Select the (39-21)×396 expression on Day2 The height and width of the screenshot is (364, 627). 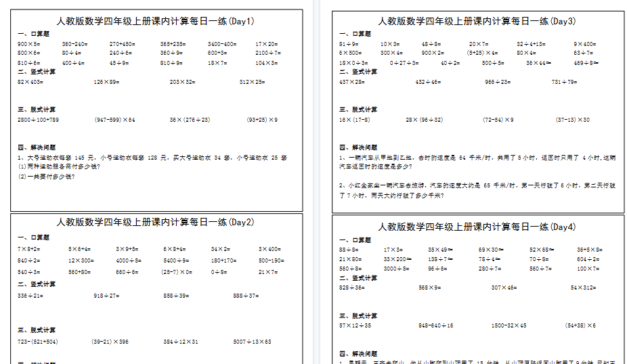pyautogui.click(x=110, y=342)
